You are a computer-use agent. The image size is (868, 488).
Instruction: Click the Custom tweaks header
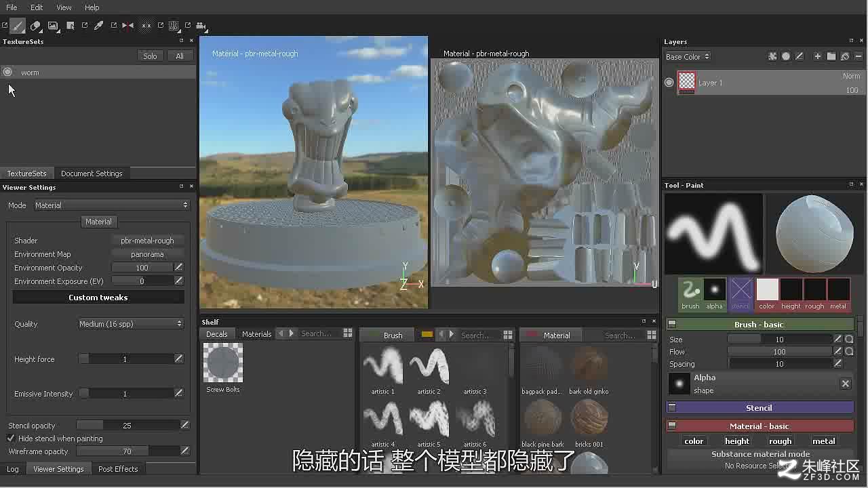click(x=98, y=298)
